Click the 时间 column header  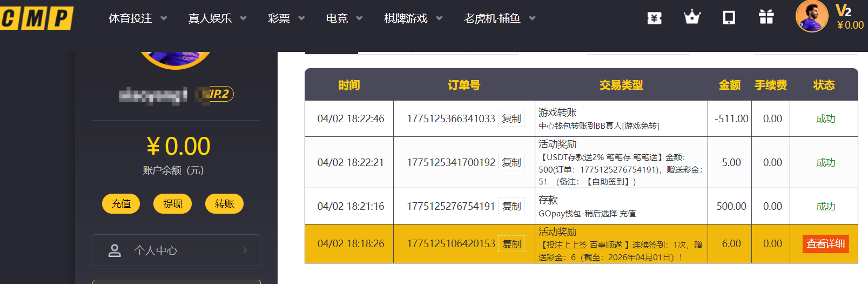pos(349,85)
